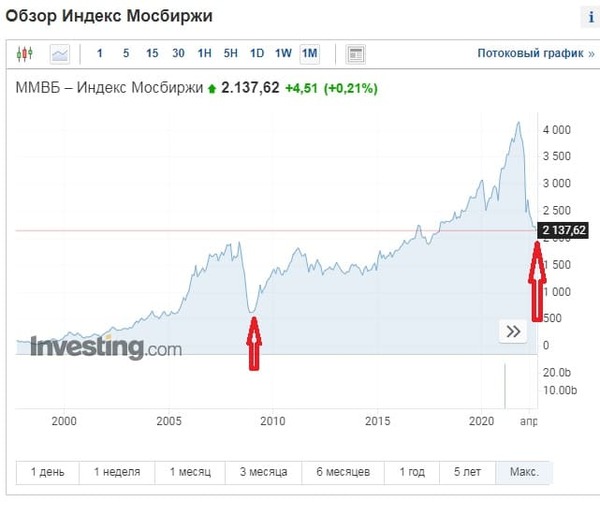Set interval to 1W
Screen dimensions: 600x516
pyautogui.click(x=283, y=53)
